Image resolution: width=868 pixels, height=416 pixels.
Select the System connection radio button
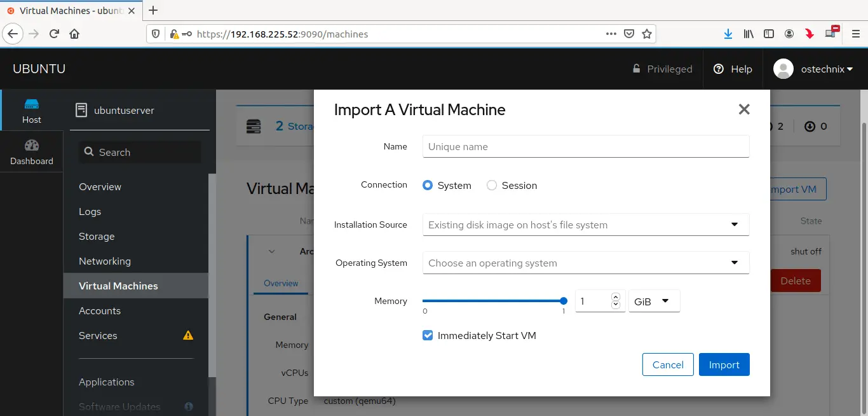428,185
